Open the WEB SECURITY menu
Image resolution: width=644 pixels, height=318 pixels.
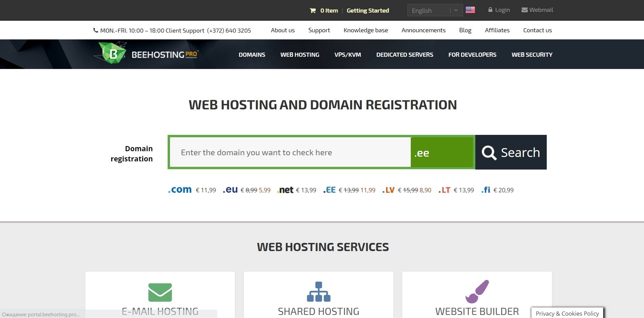532,55
